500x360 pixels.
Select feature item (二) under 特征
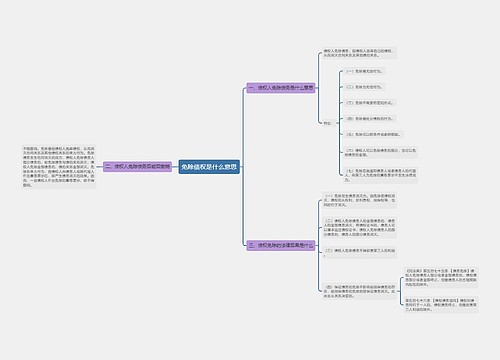click(364, 87)
